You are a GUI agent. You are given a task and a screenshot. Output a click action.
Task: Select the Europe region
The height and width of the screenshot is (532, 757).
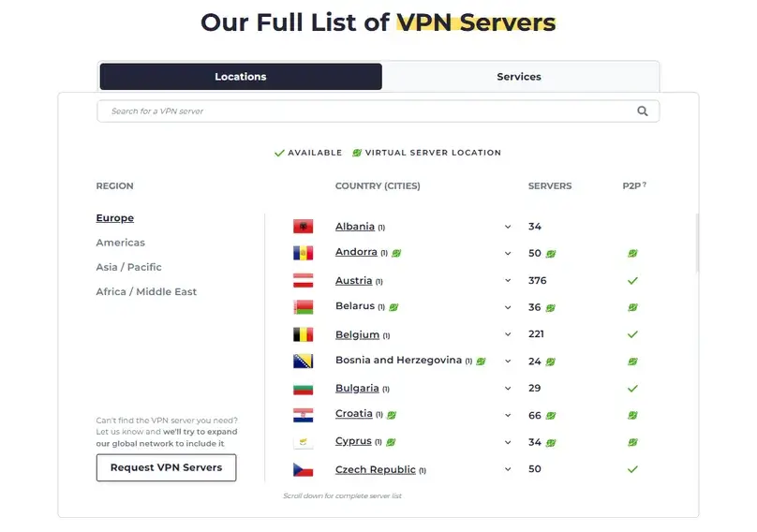[115, 217]
